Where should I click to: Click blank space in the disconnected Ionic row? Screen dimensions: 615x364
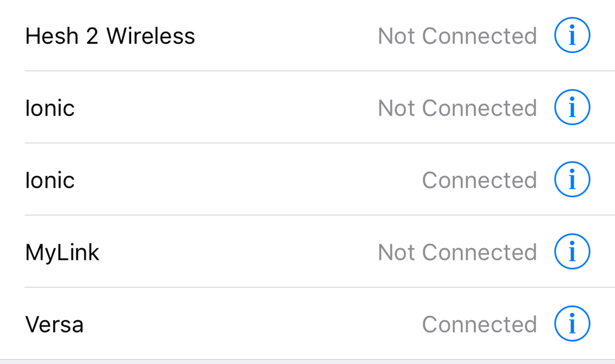coord(222,108)
